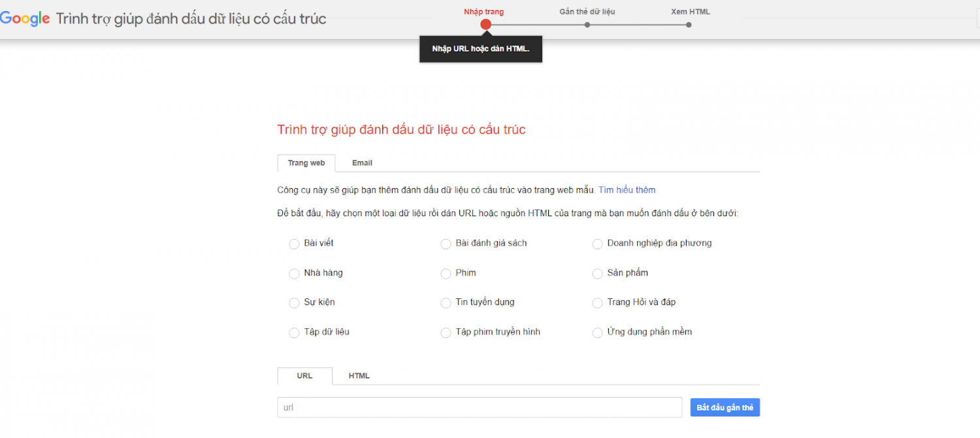Click the Gắn thẻ dữ liệu step dot
This screenshot has height=438, width=980.
coord(587,25)
